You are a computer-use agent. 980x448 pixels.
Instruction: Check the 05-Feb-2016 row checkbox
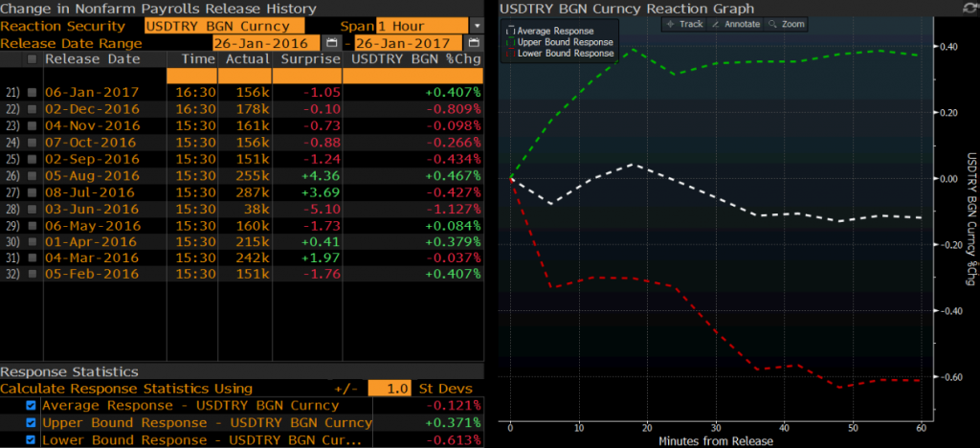point(32,275)
